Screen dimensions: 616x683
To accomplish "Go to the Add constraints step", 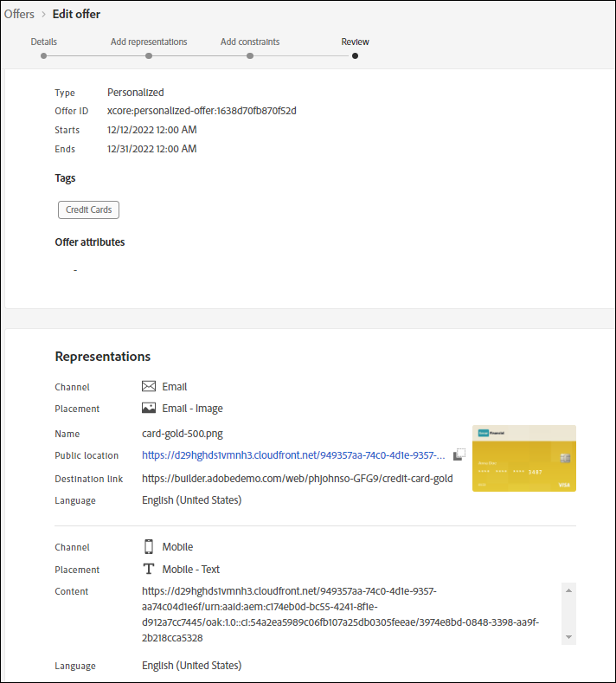I will [x=250, y=42].
